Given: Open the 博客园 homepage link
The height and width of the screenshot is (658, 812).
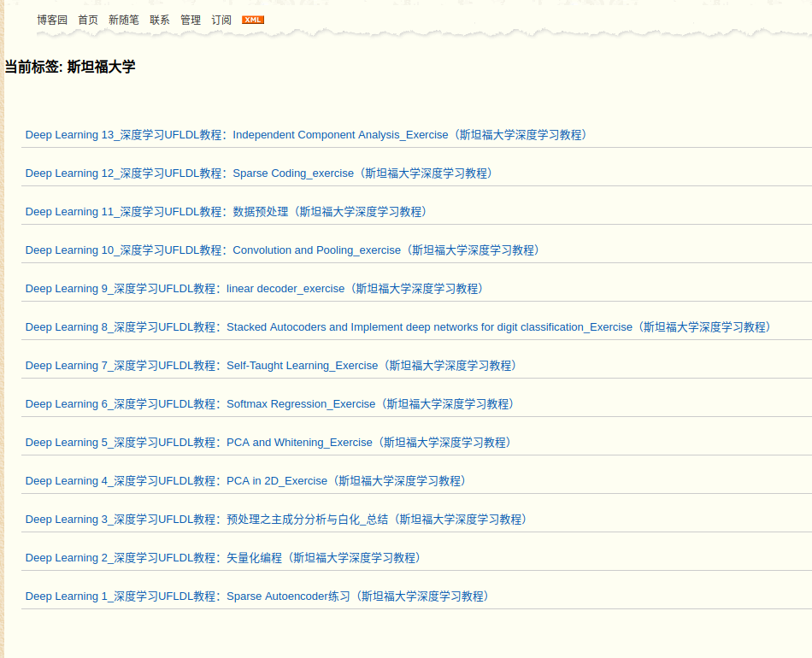Looking at the screenshot, I should point(53,19).
